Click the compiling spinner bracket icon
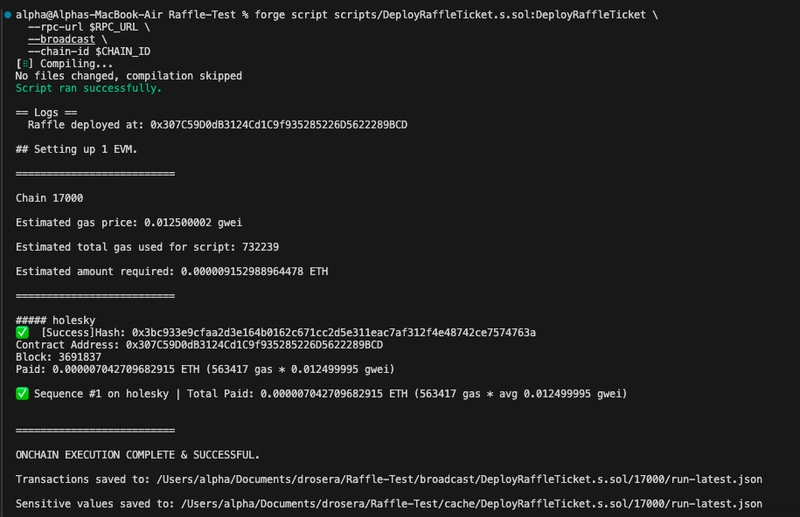 click(x=24, y=64)
